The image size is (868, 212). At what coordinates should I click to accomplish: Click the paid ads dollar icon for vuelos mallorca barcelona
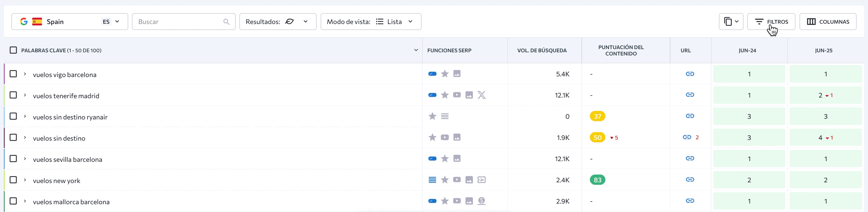pyautogui.click(x=481, y=201)
